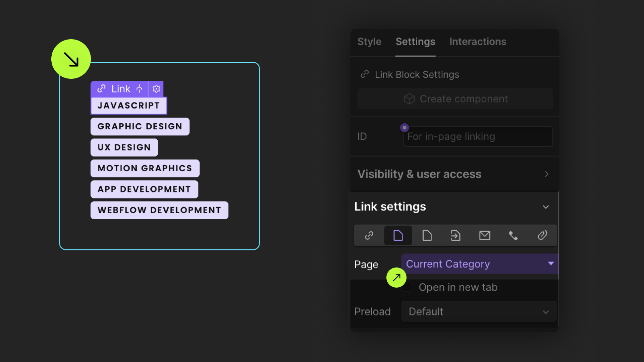This screenshot has width=644, height=362.
Task: Select the Page link type icon
Action: 398,236
